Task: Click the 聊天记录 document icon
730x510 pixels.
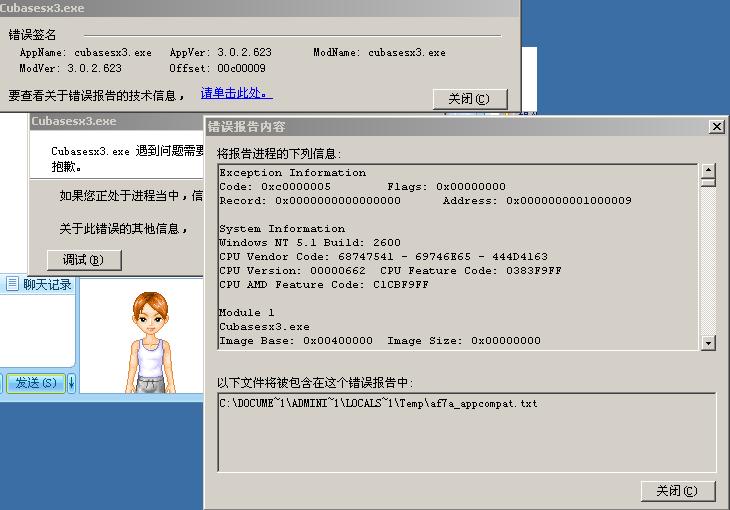Action: click(x=13, y=283)
